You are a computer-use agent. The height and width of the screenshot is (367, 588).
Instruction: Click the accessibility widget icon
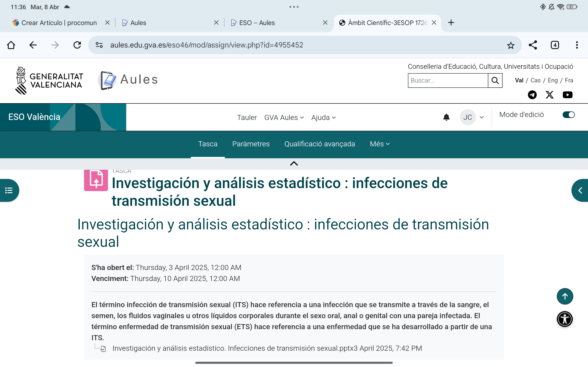[x=564, y=319]
